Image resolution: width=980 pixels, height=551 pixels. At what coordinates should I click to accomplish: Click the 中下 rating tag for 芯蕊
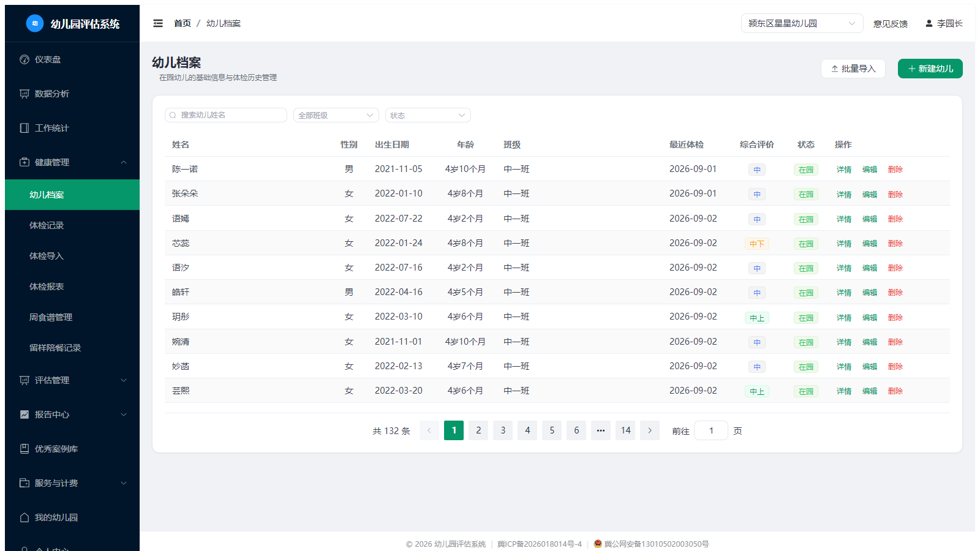757,244
